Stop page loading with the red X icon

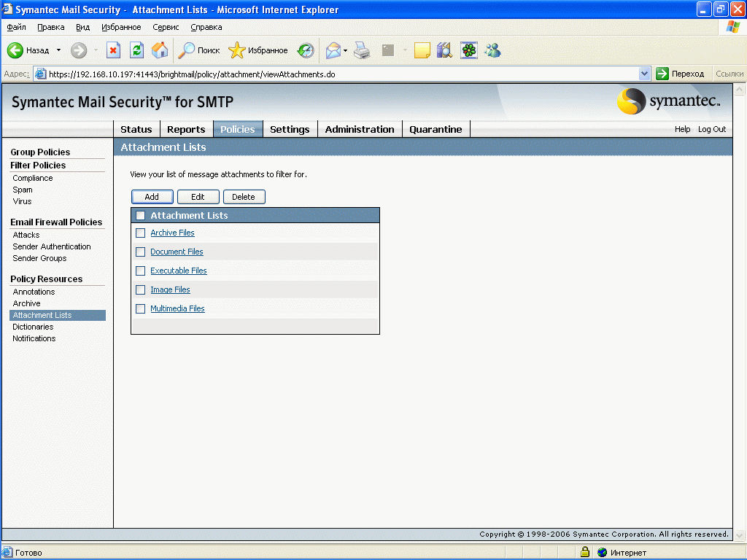click(x=113, y=50)
